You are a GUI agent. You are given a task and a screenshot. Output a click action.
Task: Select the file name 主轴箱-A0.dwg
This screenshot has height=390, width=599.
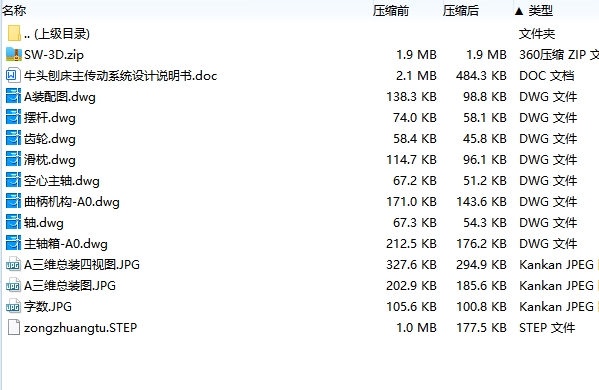click(x=66, y=244)
